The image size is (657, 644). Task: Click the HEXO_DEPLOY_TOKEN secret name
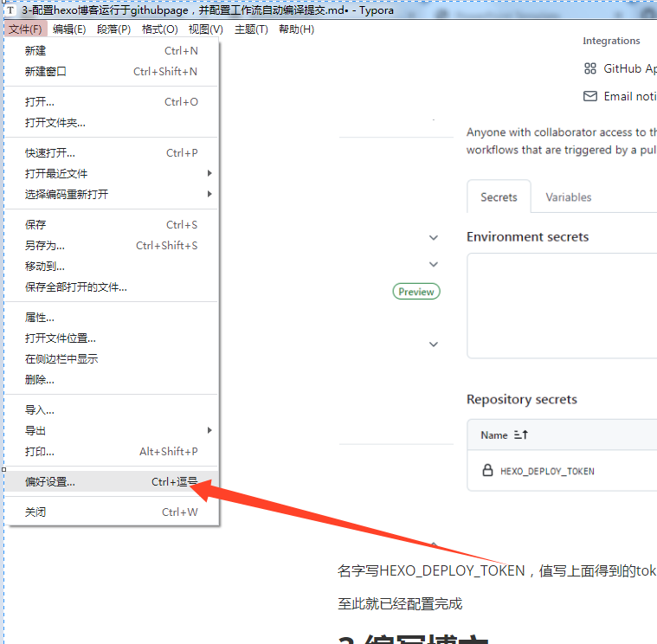point(547,472)
